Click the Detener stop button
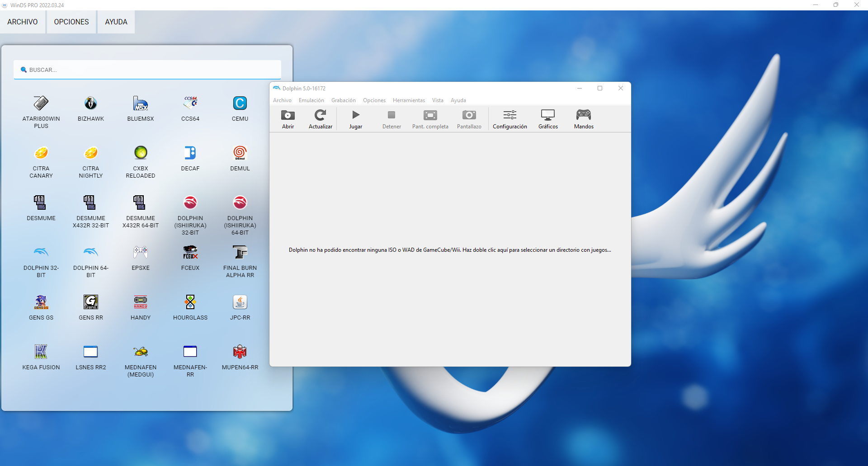This screenshot has height=466, width=868. [392, 119]
